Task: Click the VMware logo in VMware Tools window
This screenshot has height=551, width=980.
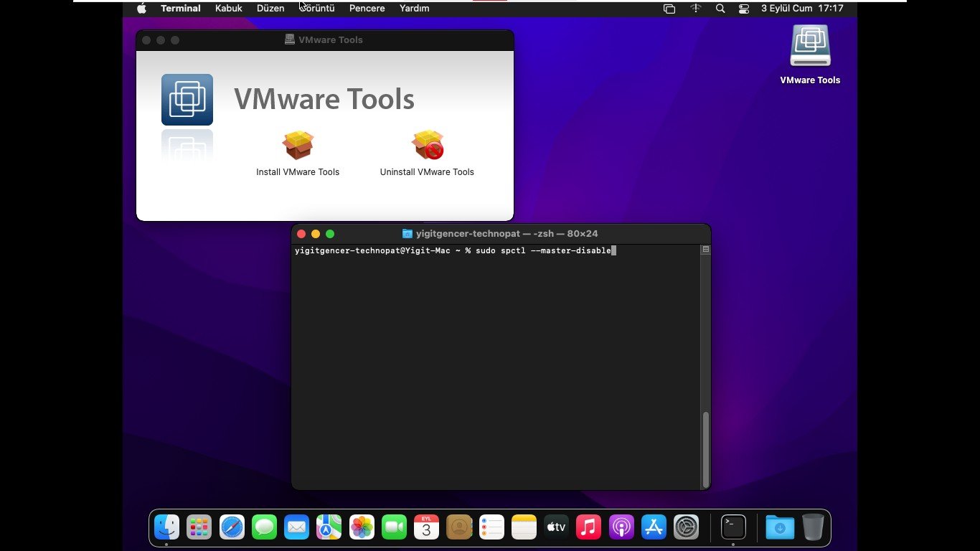Action: (x=187, y=100)
